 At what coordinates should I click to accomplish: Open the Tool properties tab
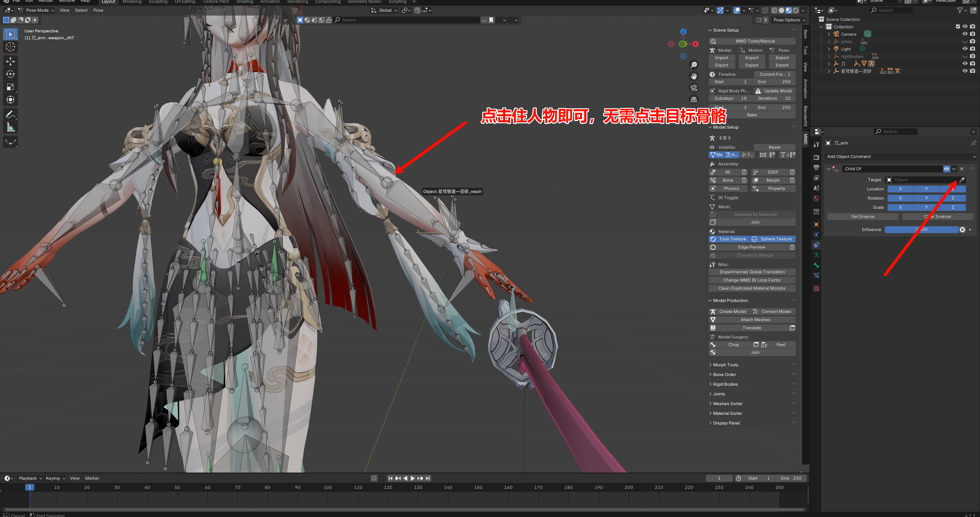816,144
